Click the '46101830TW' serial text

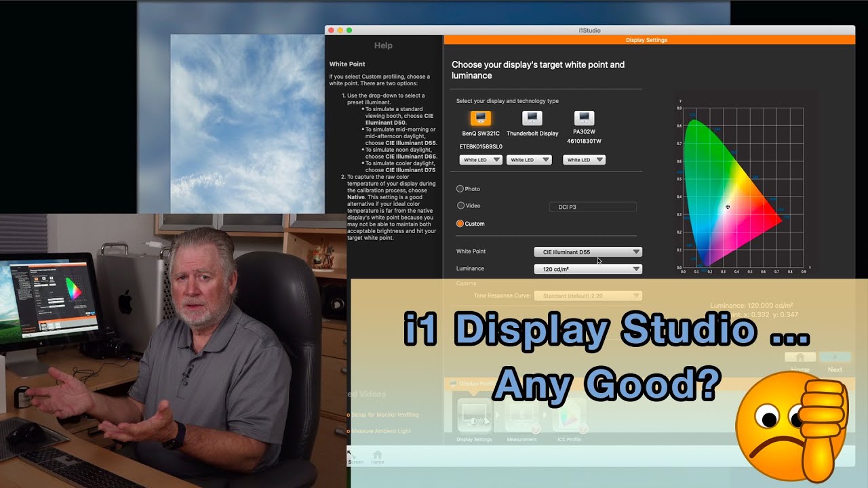click(x=584, y=142)
